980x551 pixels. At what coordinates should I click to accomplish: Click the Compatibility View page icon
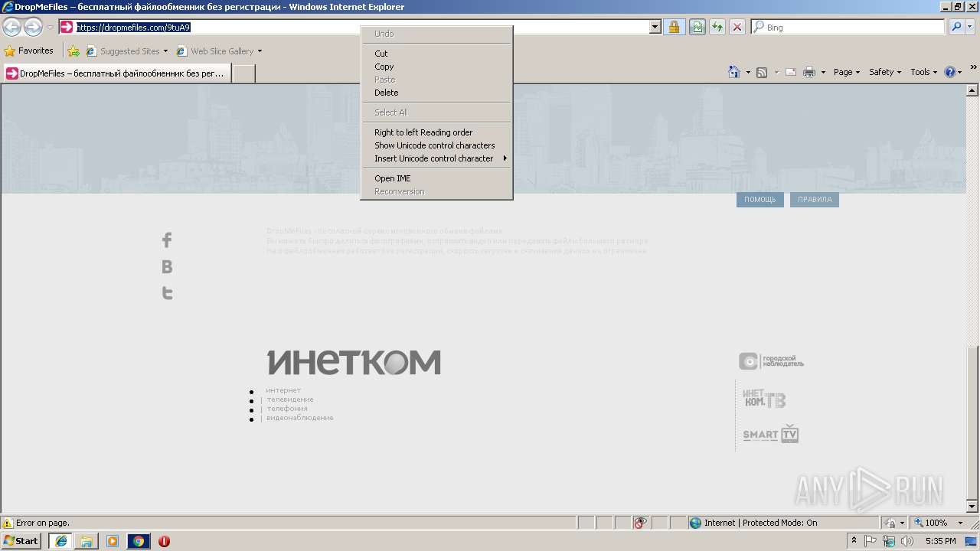tap(697, 27)
